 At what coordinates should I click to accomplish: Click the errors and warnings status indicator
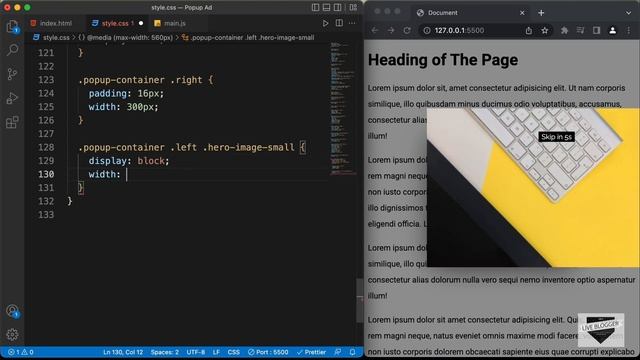click(20, 352)
